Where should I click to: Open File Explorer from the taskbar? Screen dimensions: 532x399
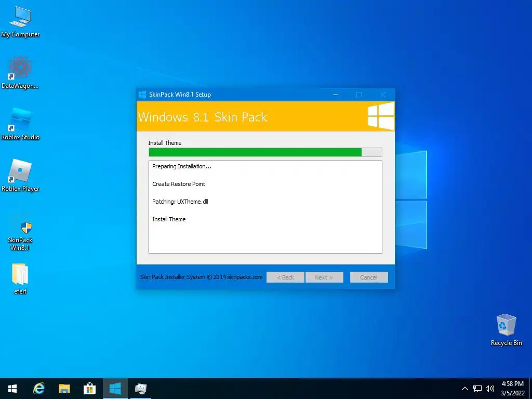[x=64, y=389]
